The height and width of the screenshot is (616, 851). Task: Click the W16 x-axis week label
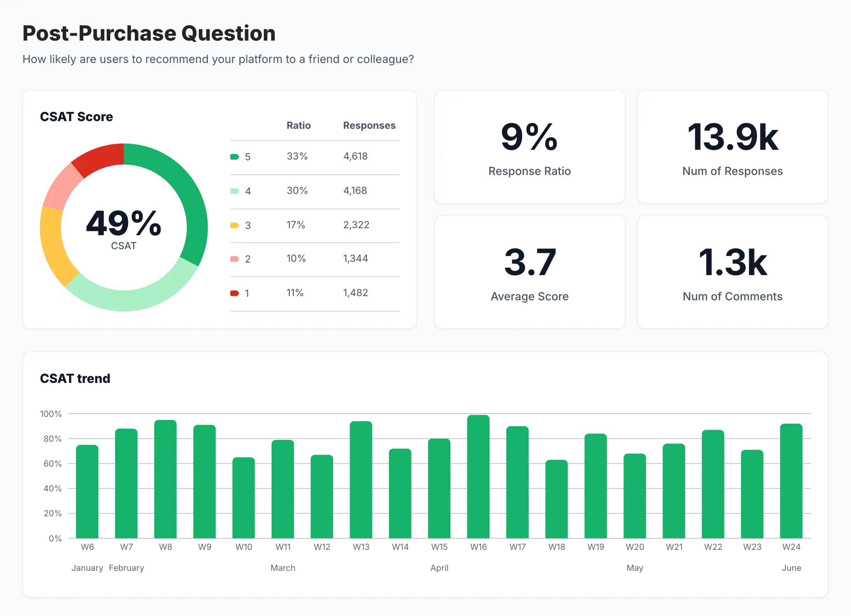478,547
